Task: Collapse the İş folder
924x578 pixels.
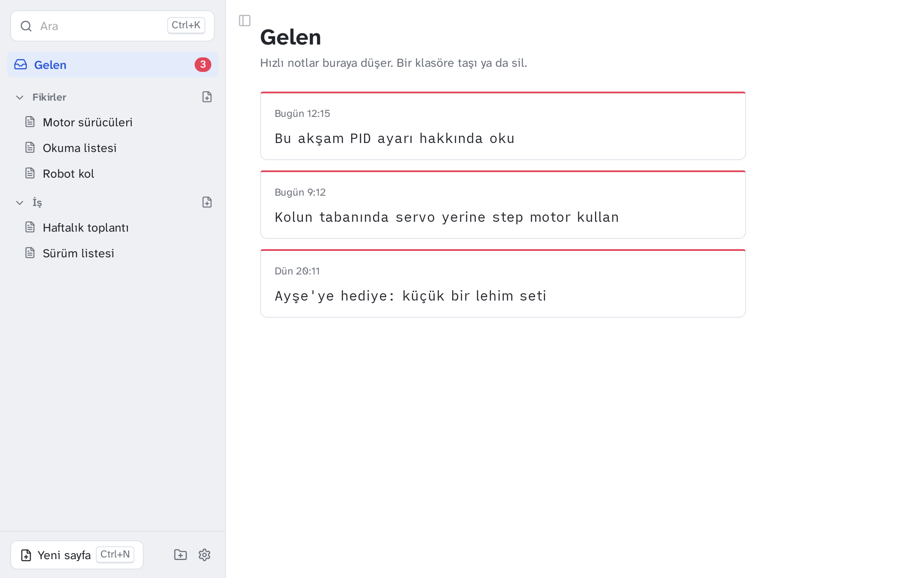Action: pos(20,203)
